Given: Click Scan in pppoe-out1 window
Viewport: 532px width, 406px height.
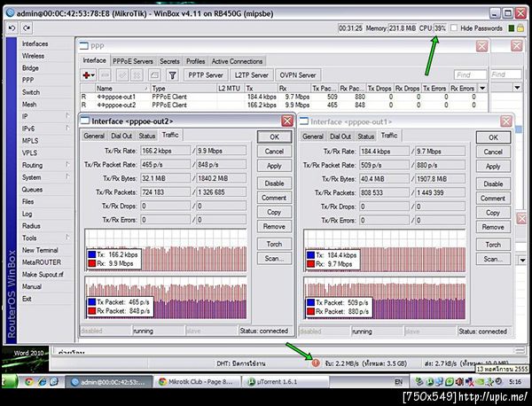Looking at the screenshot, I should coord(493,259).
